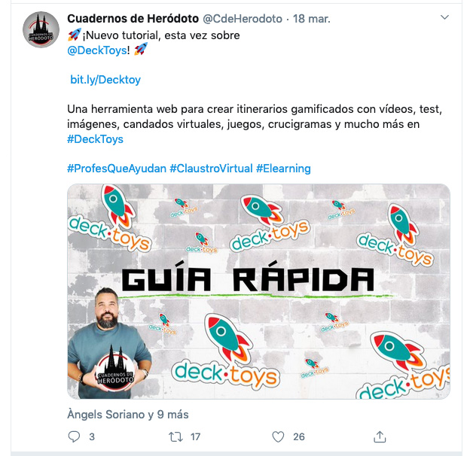Open the #ProfesQueAyudan hashtag

pyautogui.click(x=117, y=169)
